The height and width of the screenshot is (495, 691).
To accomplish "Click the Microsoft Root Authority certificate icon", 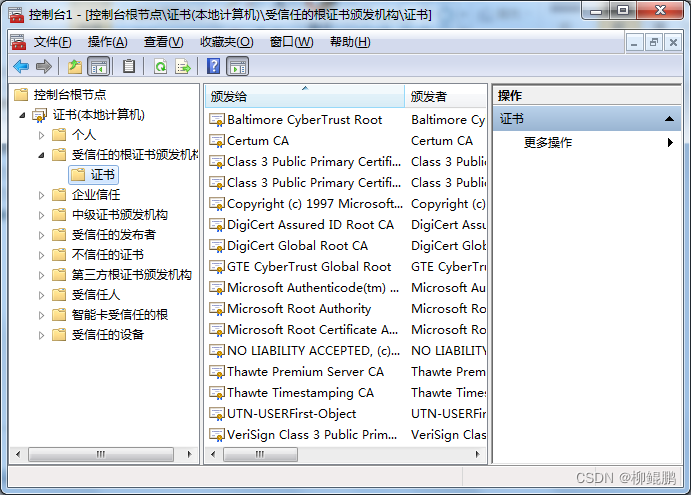I will (217, 309).
